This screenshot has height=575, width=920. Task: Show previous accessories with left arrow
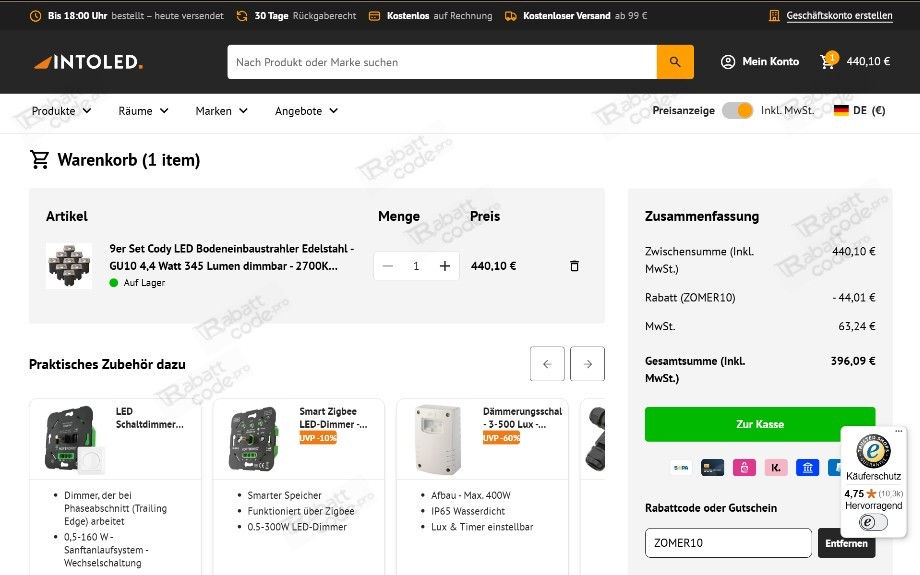547,364
